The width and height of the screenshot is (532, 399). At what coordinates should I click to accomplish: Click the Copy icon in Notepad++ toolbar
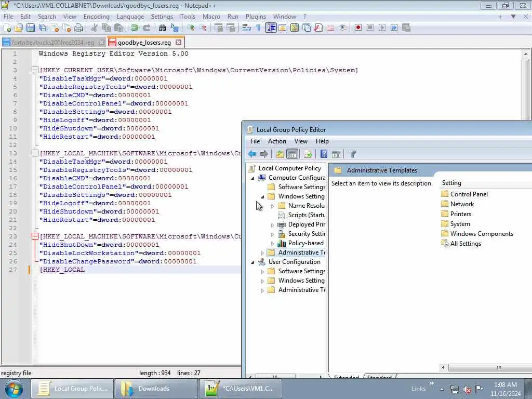(107, 28)
